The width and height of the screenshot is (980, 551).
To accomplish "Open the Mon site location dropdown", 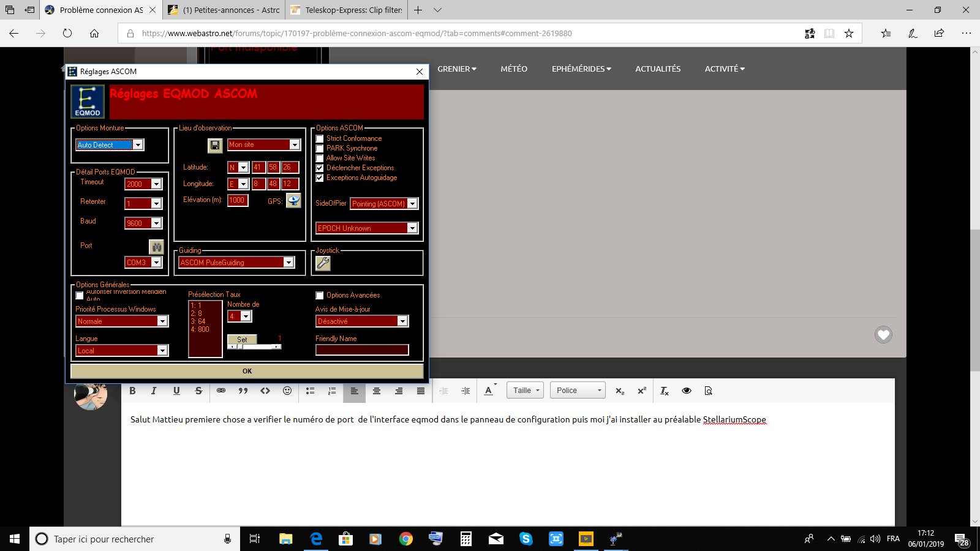I will [295, 145].
